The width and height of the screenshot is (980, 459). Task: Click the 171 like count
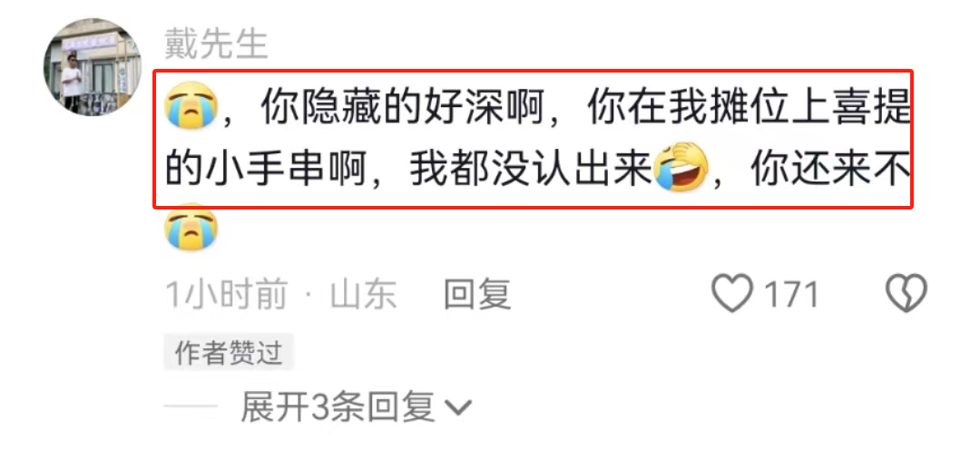792,295
